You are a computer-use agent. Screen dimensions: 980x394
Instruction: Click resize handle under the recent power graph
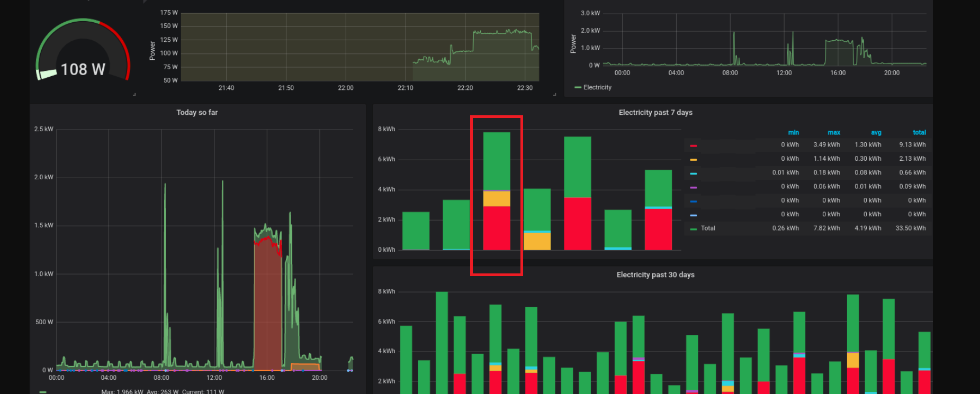pos(554,94)
